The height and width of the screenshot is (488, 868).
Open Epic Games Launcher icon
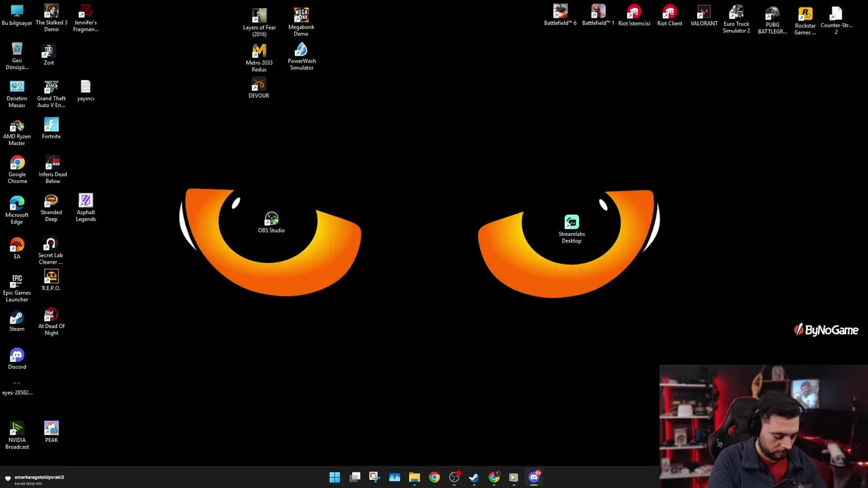coord(17,288)
